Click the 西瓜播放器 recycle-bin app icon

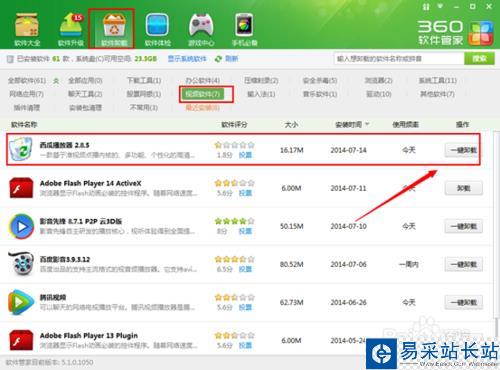pos(21,149)
